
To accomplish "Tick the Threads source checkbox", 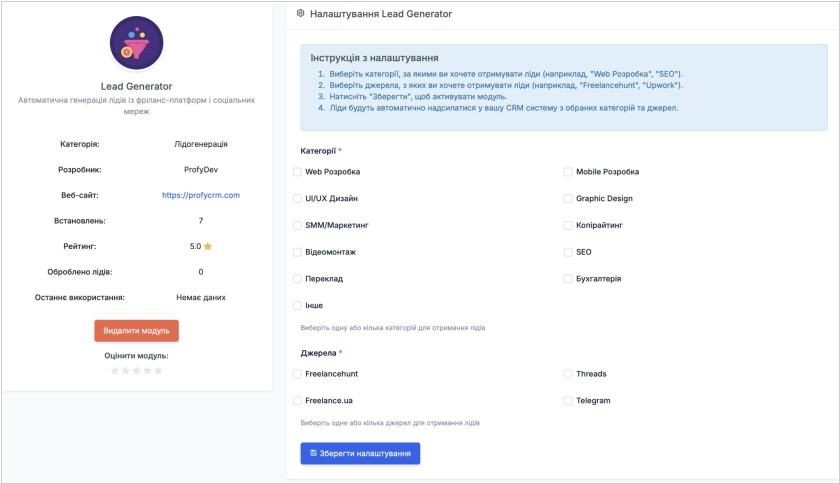I will [568, 374].
